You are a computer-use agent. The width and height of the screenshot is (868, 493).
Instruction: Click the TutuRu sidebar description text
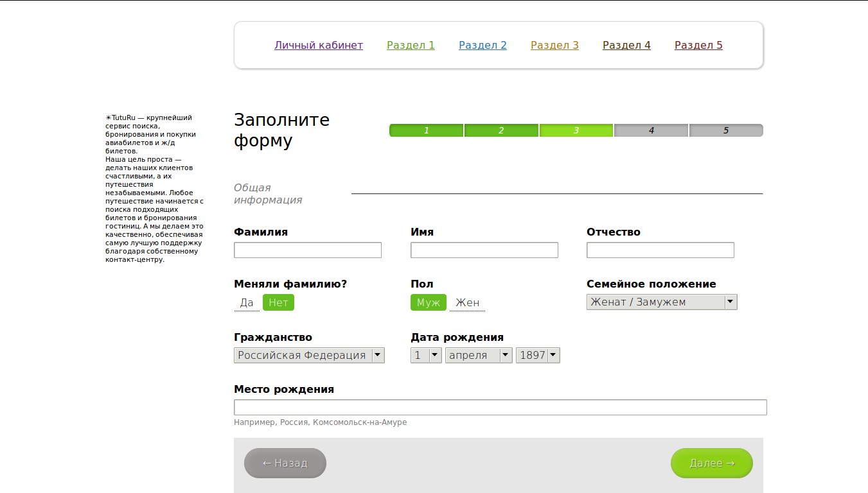click(155, 189)
